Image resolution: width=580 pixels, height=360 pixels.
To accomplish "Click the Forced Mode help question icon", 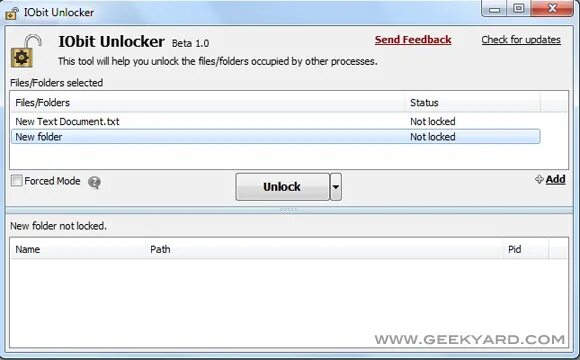I will 94,182.
